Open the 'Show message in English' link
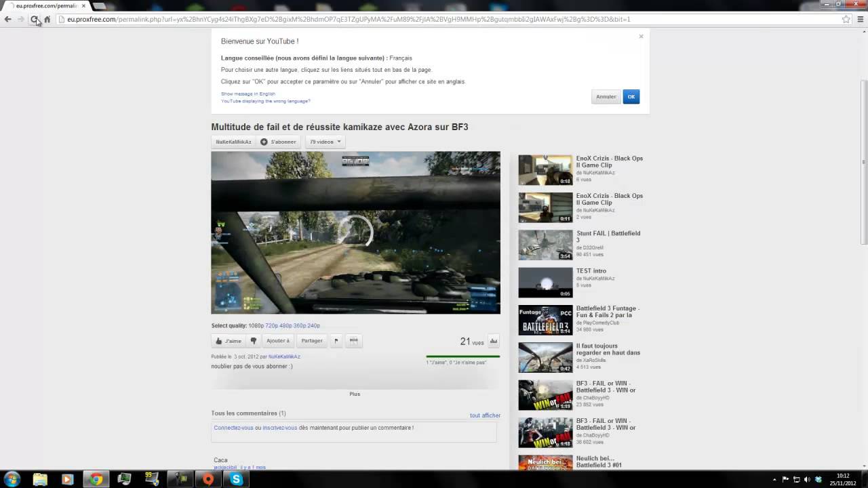Viewport: 868px width, 488px height. click(248, 94)
